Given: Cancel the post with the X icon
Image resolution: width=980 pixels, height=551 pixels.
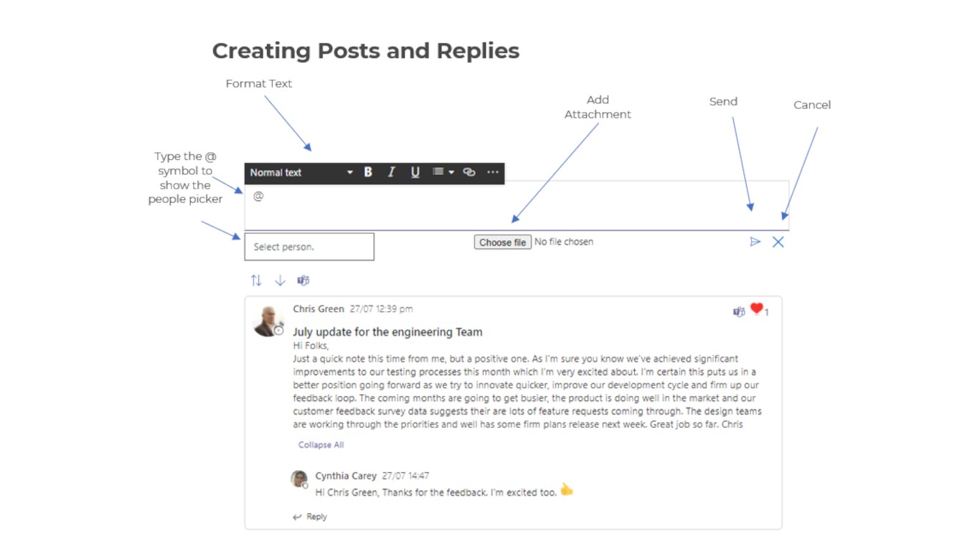Looking at the screenshot, I should click(x=778, y=242).
